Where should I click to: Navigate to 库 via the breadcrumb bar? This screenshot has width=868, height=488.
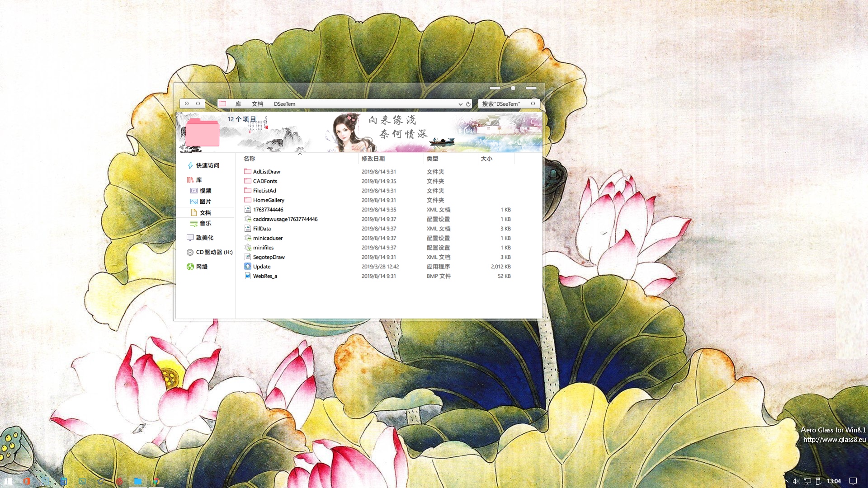point(237,103)
